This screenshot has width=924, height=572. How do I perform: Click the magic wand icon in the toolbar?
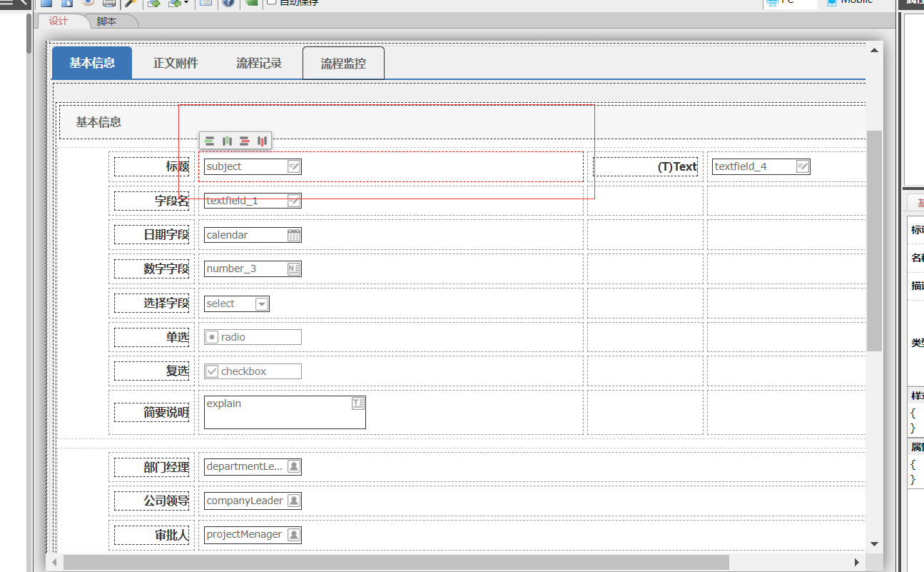131,2
